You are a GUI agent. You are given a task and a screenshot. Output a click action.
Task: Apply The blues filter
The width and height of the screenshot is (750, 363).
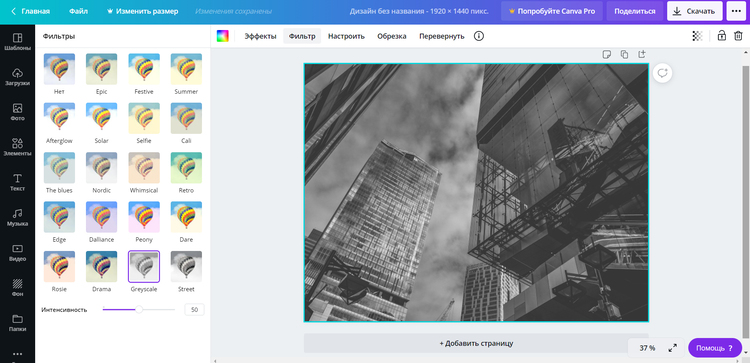59,168
